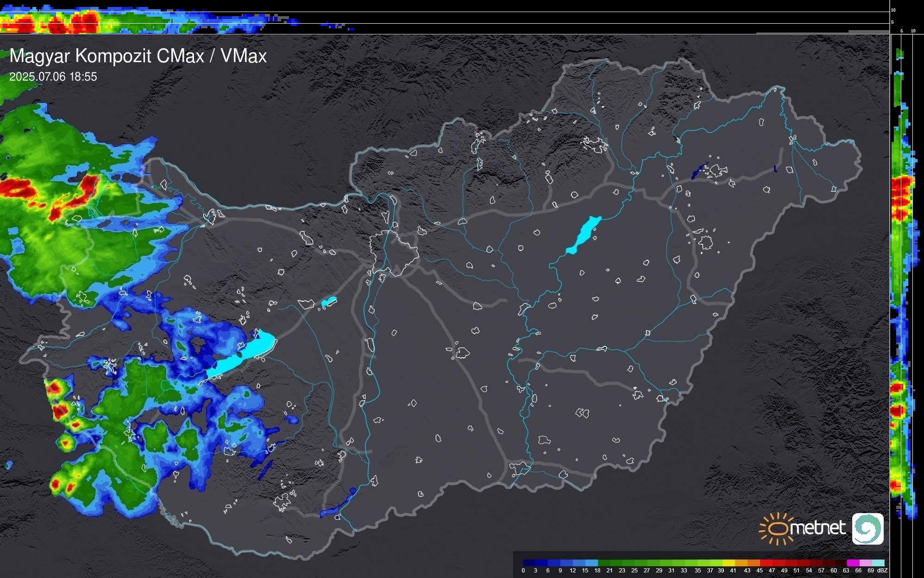Select the pink 66 dBZ swatch
924x578 pixels.
tap(865, 563)
